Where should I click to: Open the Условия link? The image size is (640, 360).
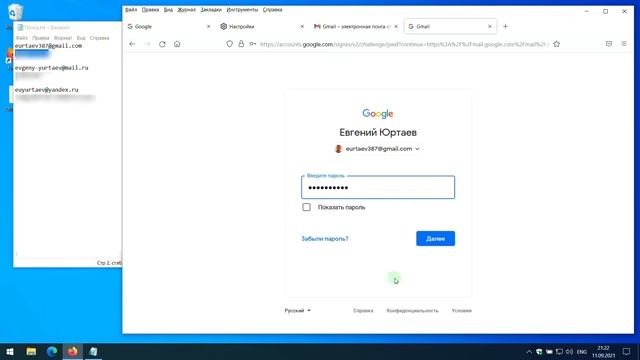pyautogui.click(x=462, y=311)
